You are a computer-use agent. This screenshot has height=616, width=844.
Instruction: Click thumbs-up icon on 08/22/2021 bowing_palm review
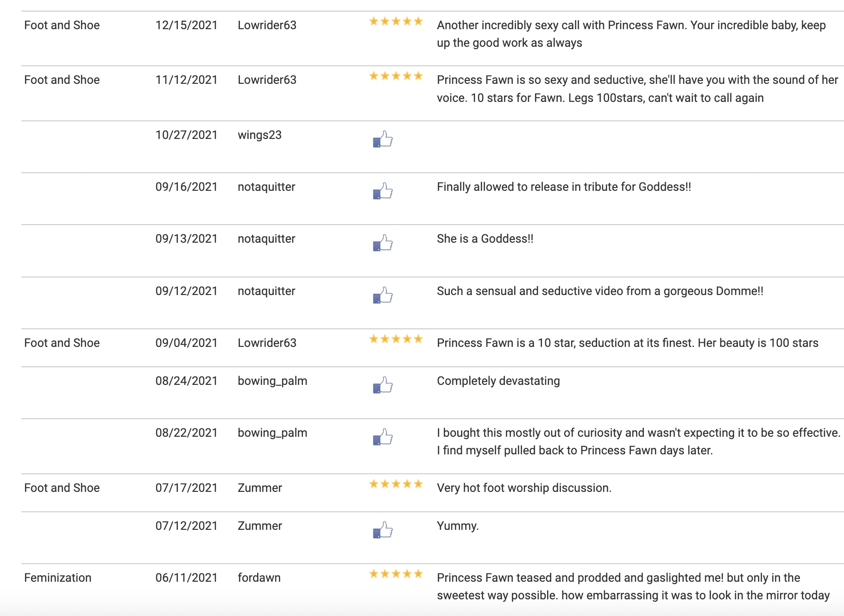[383, 437]
